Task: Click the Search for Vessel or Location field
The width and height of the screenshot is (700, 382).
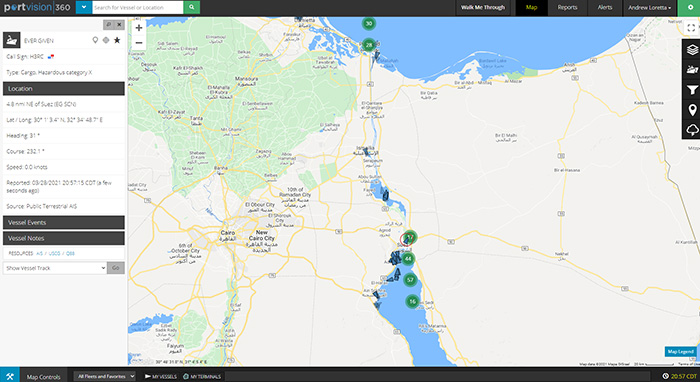Action: 138,7
